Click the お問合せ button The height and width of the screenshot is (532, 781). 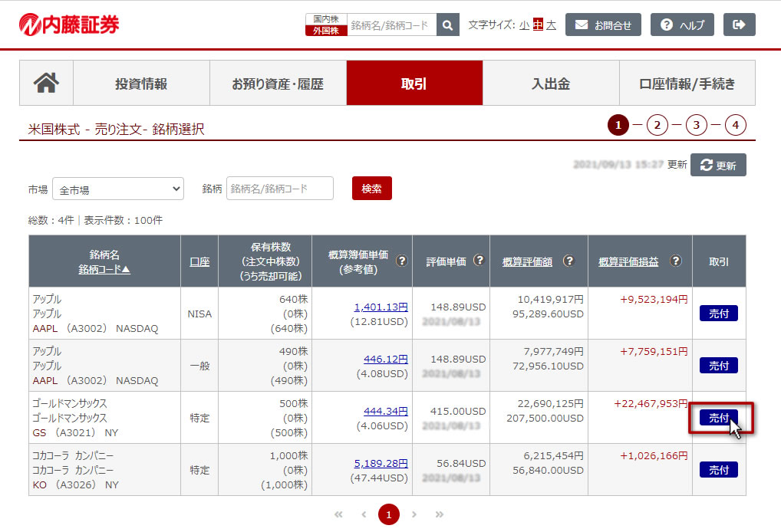click(603, 25)
